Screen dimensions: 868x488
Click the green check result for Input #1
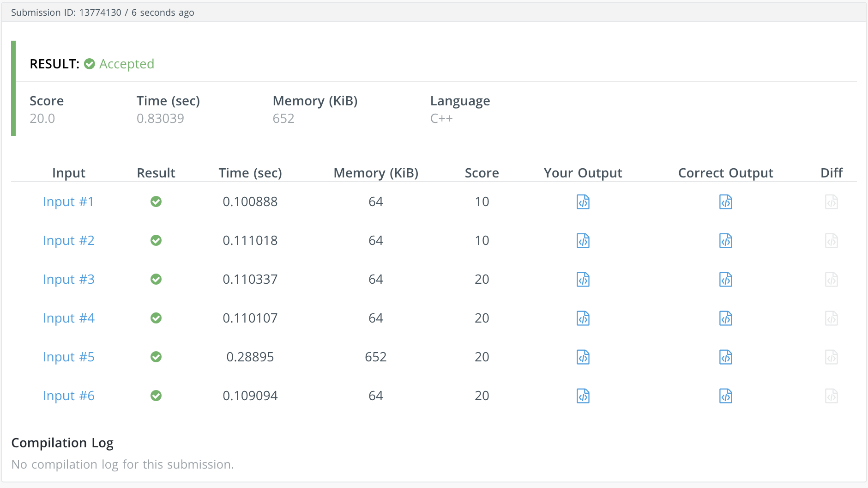click(x=156, y=202)
